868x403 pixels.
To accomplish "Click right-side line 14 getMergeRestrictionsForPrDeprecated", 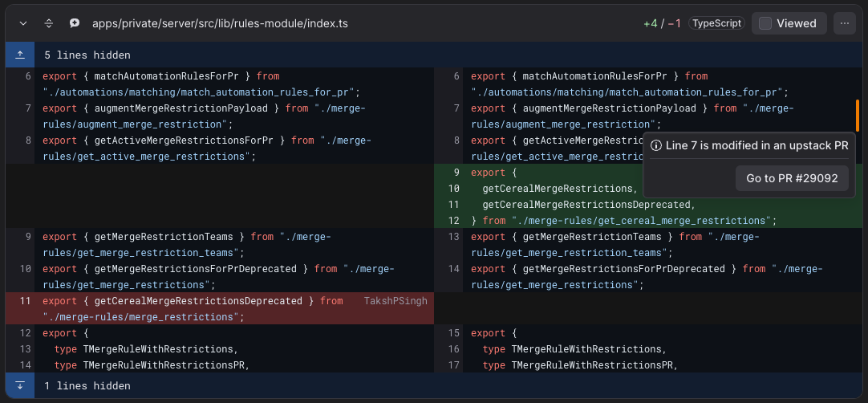I will (x=624, y=269).
